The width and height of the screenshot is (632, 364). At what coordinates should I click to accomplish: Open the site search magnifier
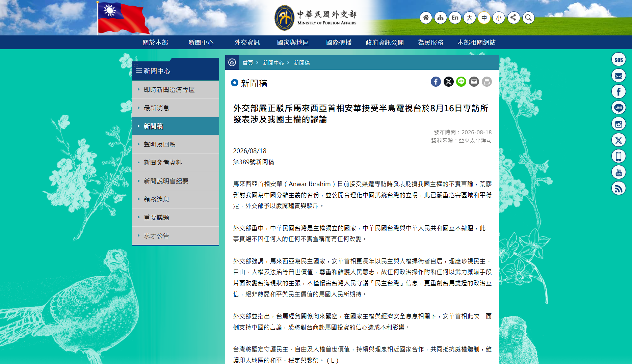coord(528,18)
